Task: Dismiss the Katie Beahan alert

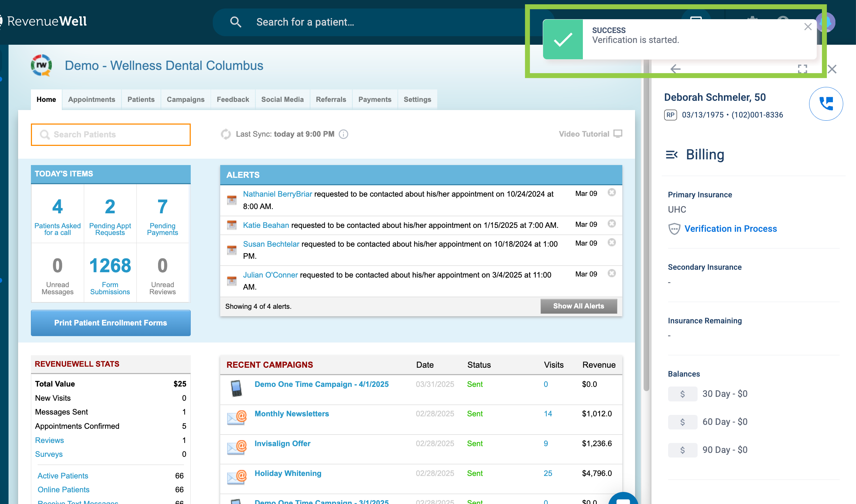Action: click(x=611, y=224)
